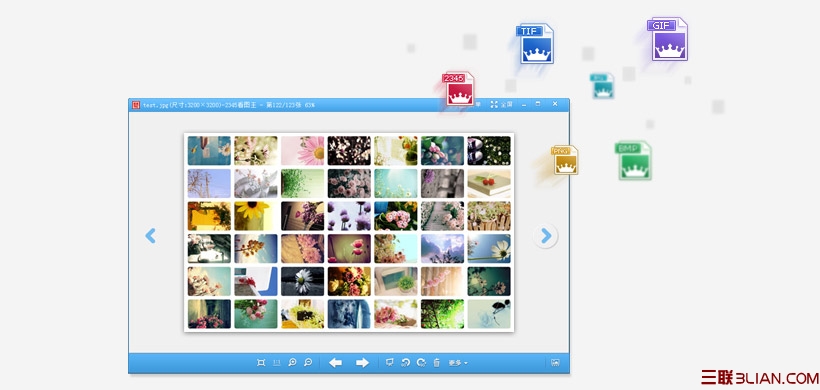This screenshot has height=390, width=820.
Task: Click the fit-to-window icon in bottom toolbar
Action: 261,363
